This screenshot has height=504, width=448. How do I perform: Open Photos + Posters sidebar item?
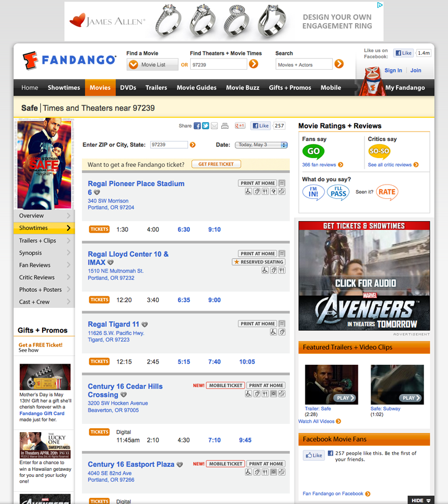tap(44, 289)
